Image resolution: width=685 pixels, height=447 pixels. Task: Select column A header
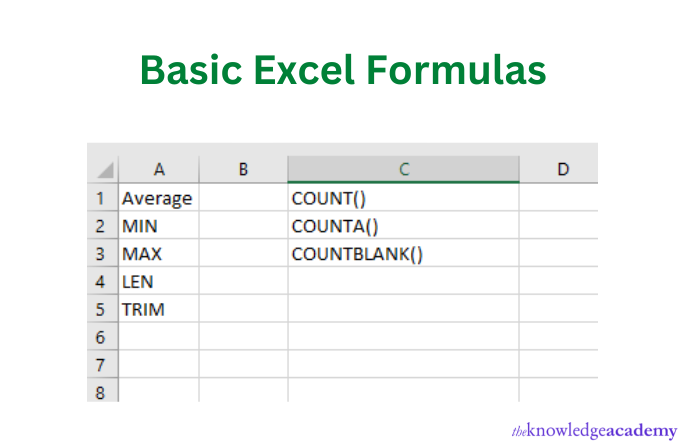click(159, 170)
